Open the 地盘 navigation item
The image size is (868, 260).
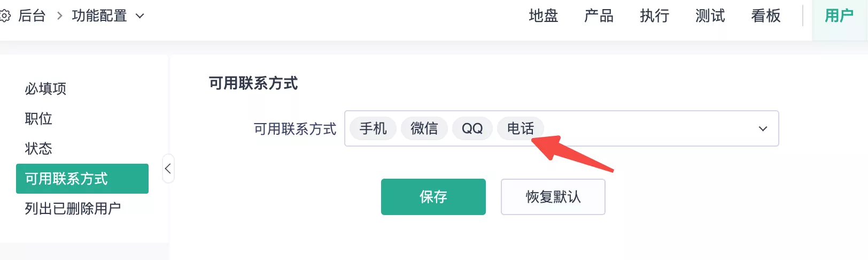(543, 16)
